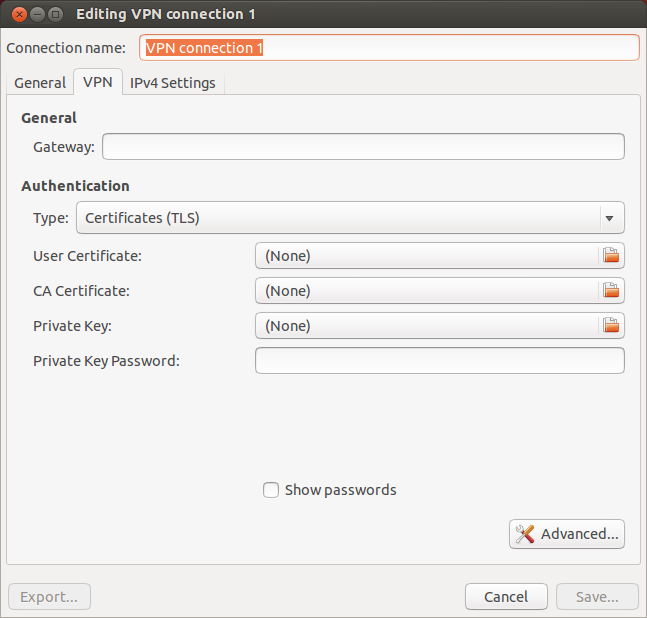The image size is (647, 618).
Task: Switch to the General tab
Action: (40, 83)
